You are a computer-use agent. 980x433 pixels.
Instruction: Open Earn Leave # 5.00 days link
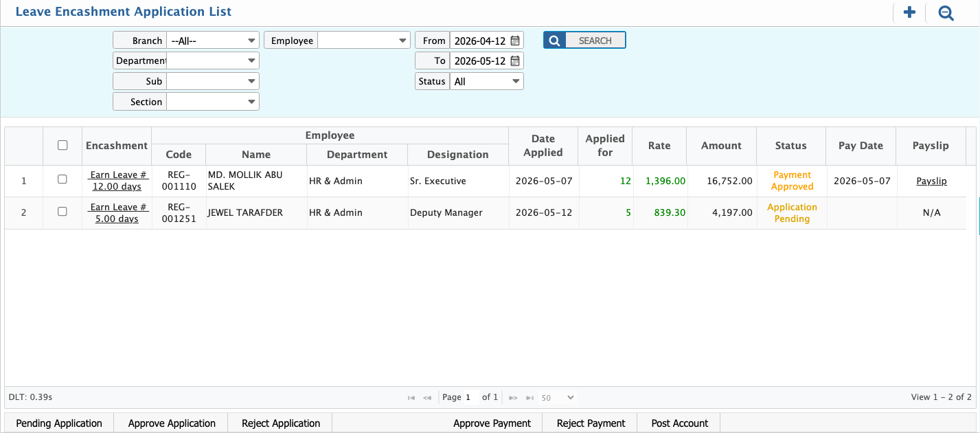point(117,213)
